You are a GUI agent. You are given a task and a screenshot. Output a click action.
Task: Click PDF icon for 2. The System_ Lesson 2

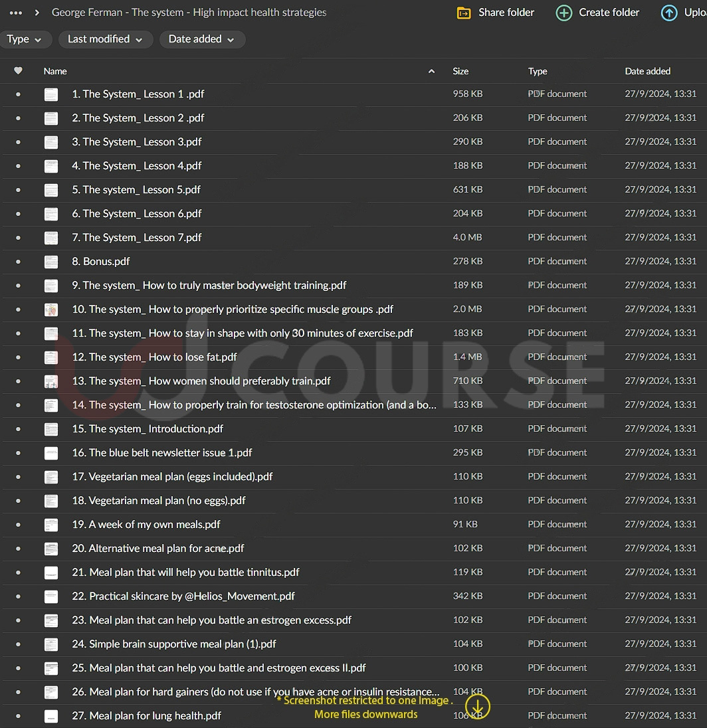point(51,118)
